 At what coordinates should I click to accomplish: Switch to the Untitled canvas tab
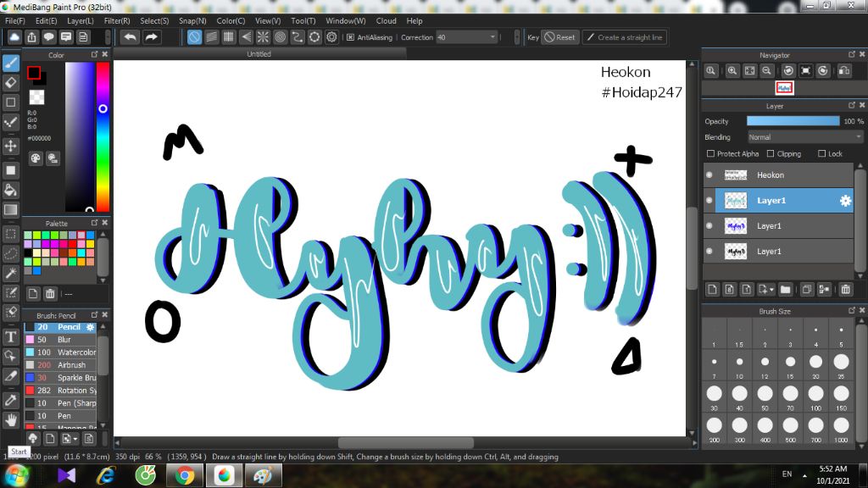point(259,53)
